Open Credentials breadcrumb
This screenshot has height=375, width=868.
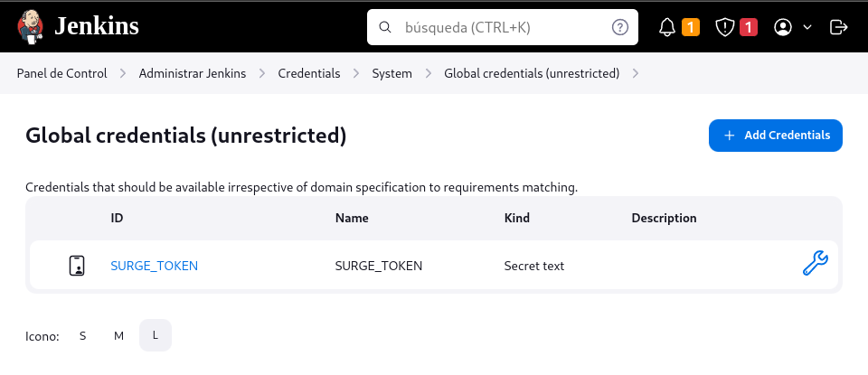pyautogui.click(x=309, y=73)
